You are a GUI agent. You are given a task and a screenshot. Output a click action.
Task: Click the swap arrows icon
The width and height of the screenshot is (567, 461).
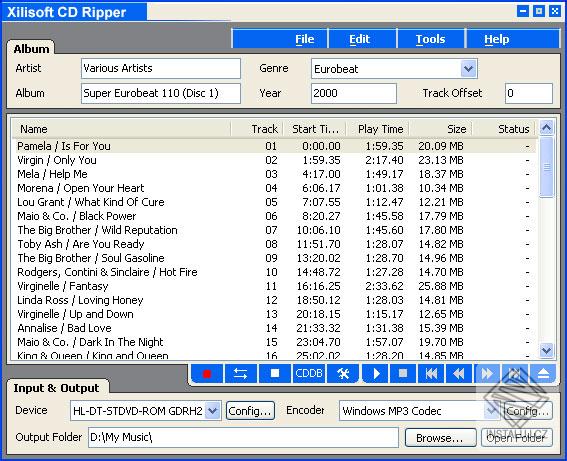pos(240,374)
